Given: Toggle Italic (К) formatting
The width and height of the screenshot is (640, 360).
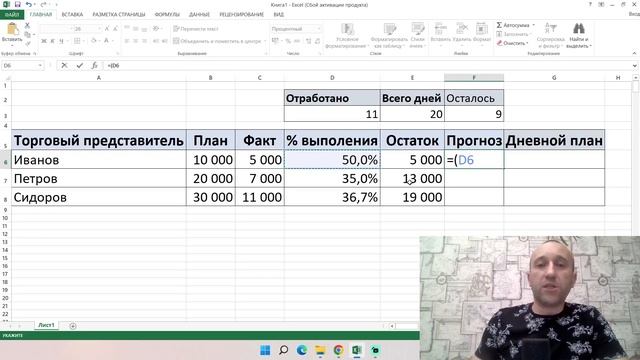Looking at the screenshot, I should click(x=53, y=41).
